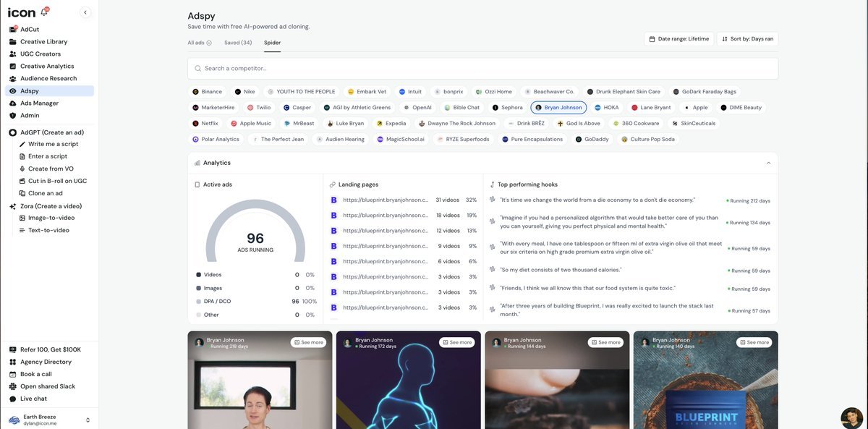Click See more on Running 172 days ad
The image size is (868, 429).
pyautogui.click(x=456, y=343)
